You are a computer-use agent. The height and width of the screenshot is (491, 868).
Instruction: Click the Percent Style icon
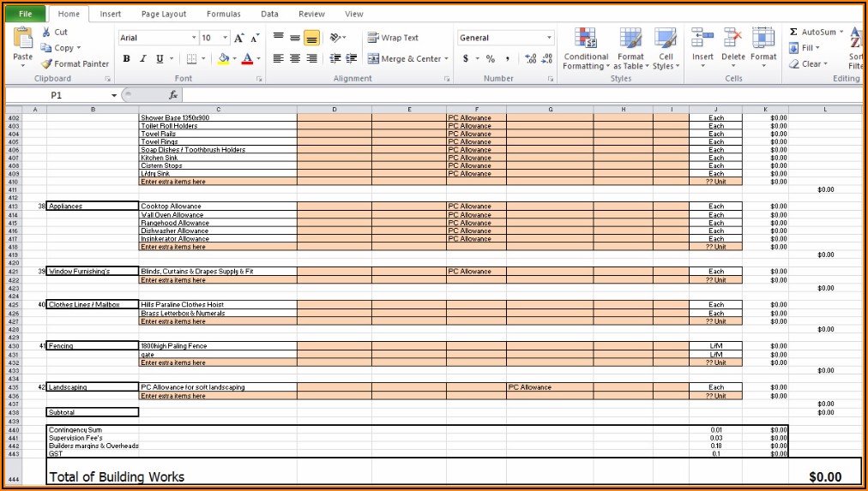pos(491,59)
